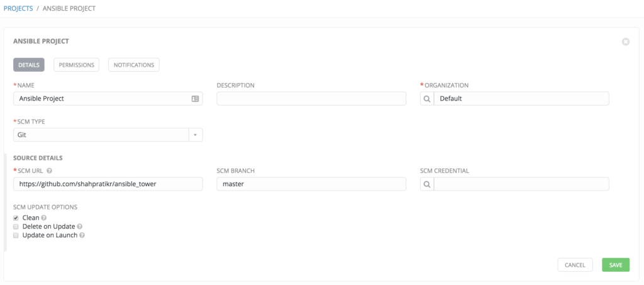Show help for Update on Launch
Viewport: 644px width, 285px height.
82,235
